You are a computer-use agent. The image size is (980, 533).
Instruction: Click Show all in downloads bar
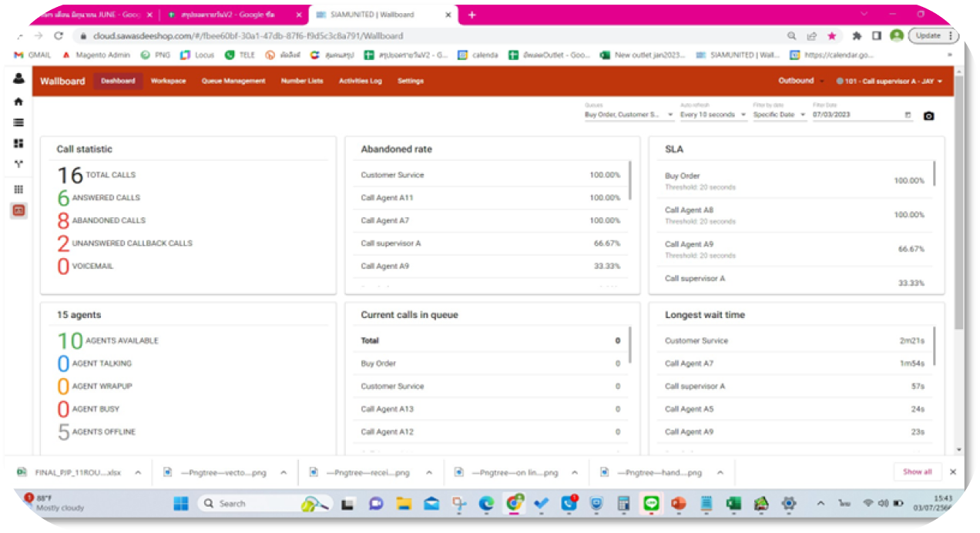[917, 472]
